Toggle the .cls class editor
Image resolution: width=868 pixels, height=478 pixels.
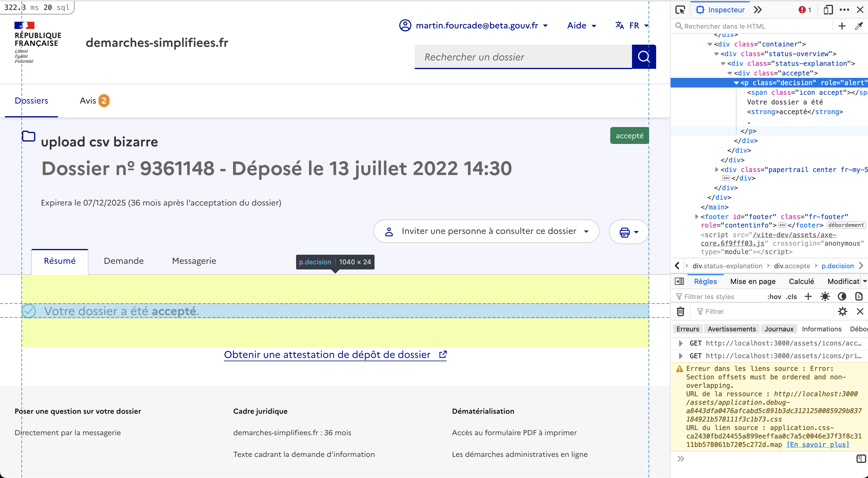791,296
